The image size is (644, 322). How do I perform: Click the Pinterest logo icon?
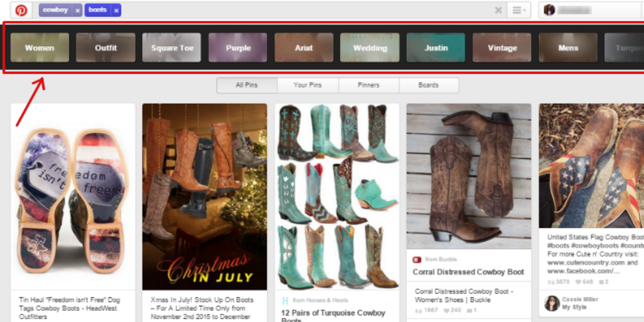tap(21, 10)
